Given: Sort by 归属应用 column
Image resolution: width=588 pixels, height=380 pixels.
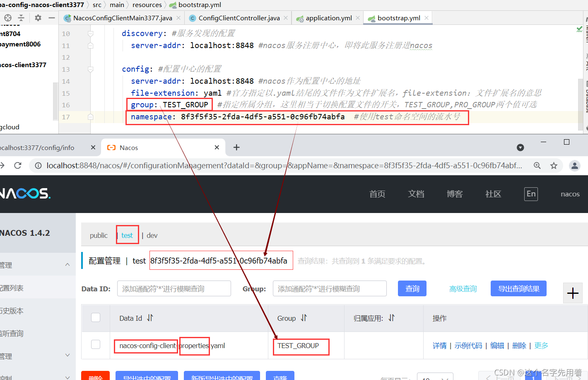Looking at the screenshot, I should tap(392, 318).
